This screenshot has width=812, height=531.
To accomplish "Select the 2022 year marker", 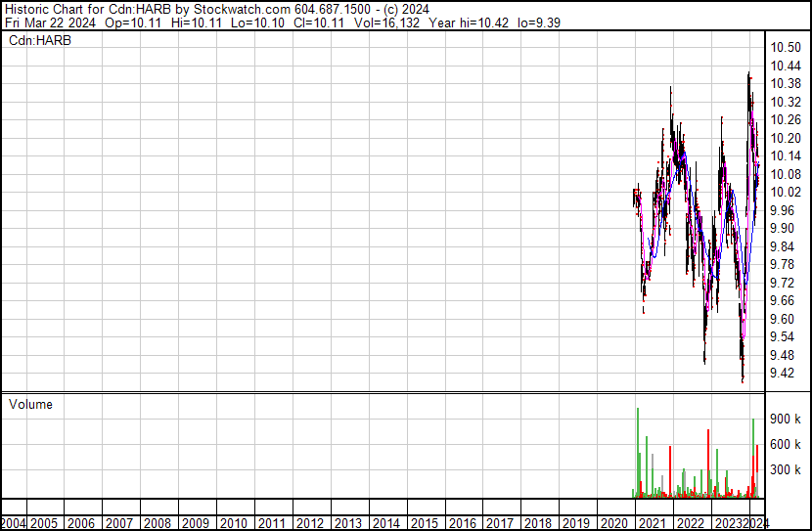I will click(x=691, y=523).
